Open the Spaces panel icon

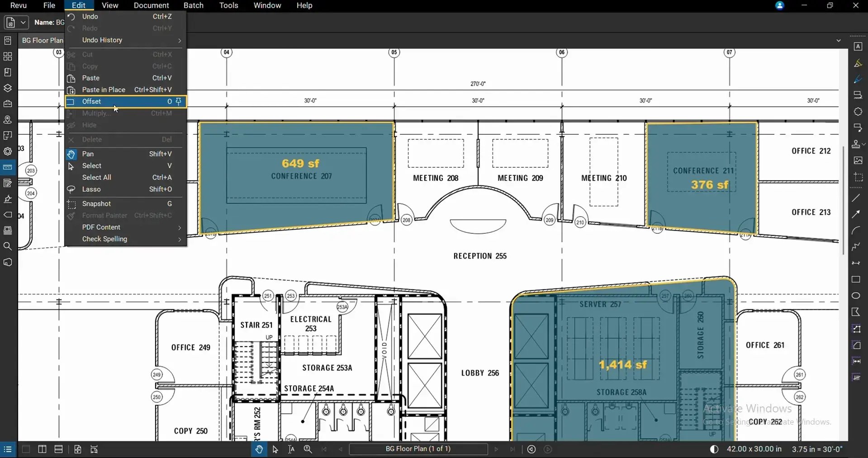click(x=8, y=136)
